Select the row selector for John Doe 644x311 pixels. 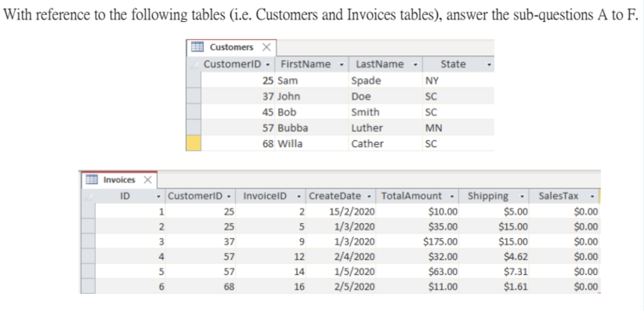point(194,96)
